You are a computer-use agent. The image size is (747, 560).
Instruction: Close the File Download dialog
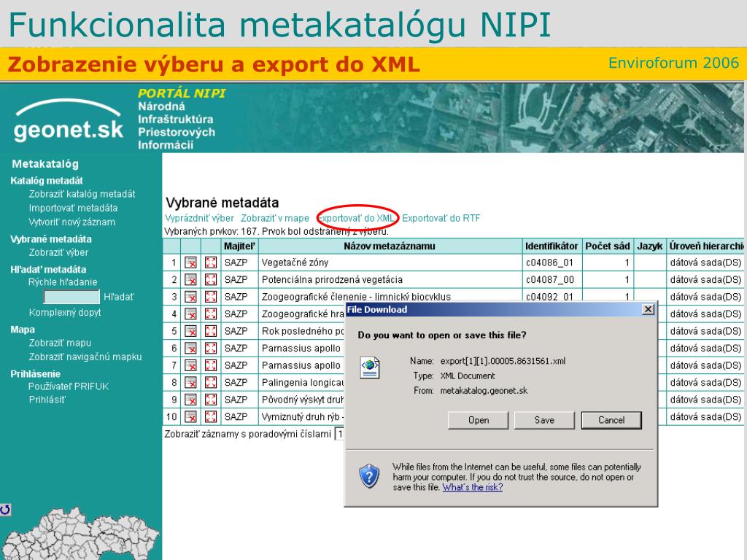coord(648,309)
